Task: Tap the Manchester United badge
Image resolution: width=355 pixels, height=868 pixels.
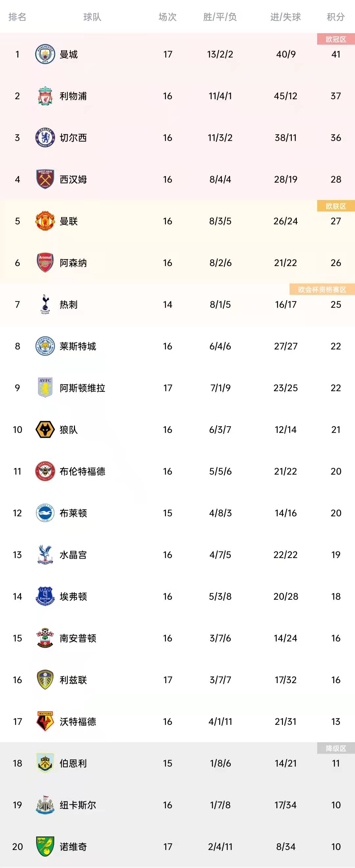Action: coord(45,221)
